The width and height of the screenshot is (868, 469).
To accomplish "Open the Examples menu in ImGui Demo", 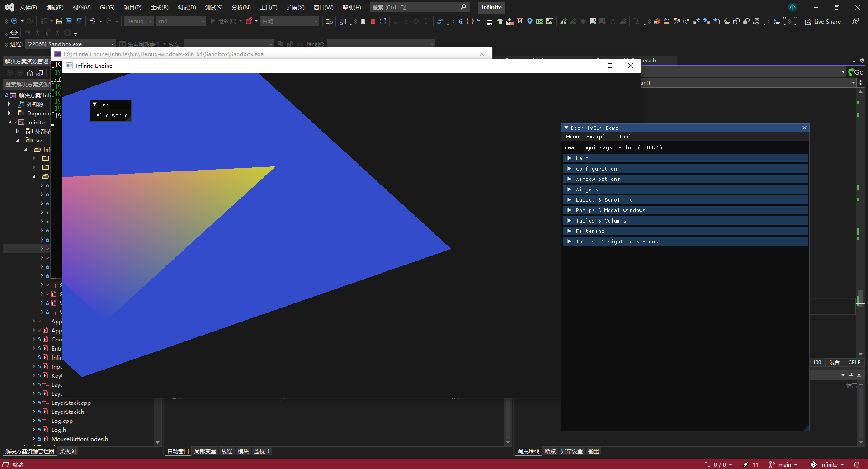I will coord(599,137).
